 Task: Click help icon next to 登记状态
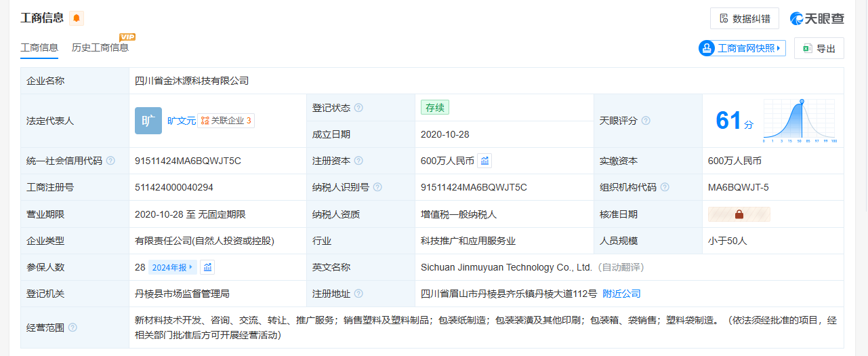click(358, 108)
